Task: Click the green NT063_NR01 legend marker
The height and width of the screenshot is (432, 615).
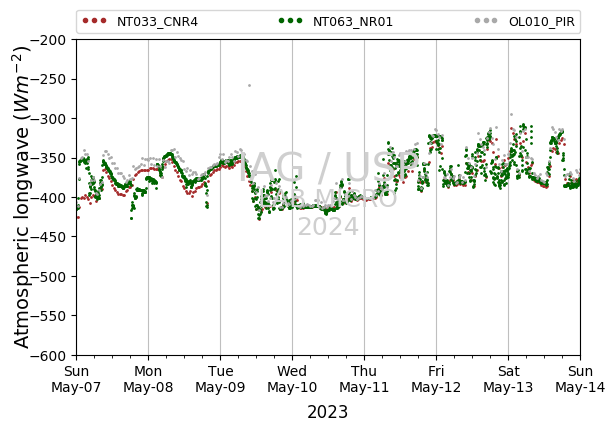Action: [x=291, y=21]
